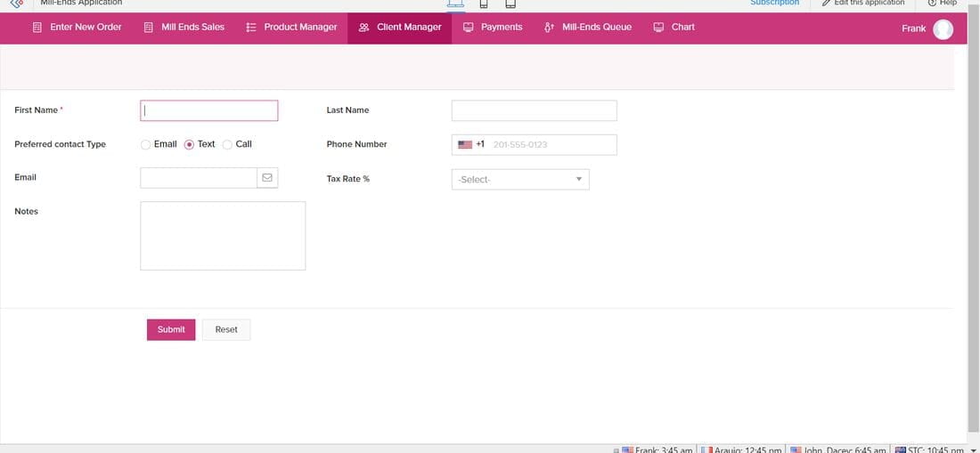Click the Tax Rate dropdown arrow
Screen dimensions: 980x453
click(579, 180)
